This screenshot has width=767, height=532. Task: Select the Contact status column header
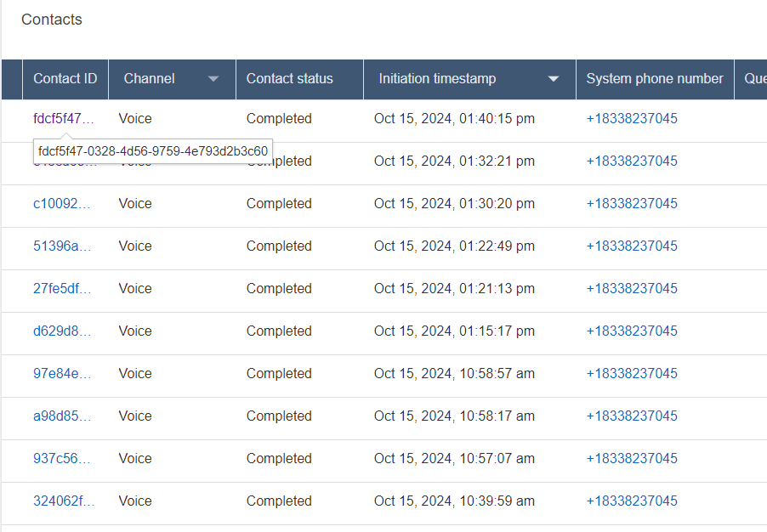(289, 79)
